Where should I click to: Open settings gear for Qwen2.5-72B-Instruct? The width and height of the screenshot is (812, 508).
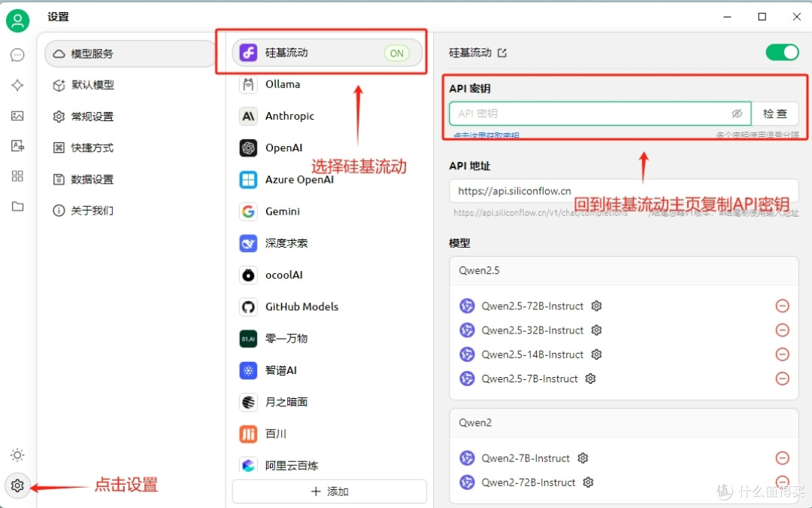tap(596, 306)
